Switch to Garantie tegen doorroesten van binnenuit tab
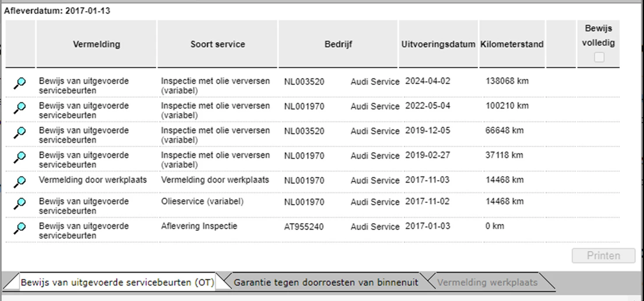The width and height of the screenshot is (644, 301). [x=326, y=283]
